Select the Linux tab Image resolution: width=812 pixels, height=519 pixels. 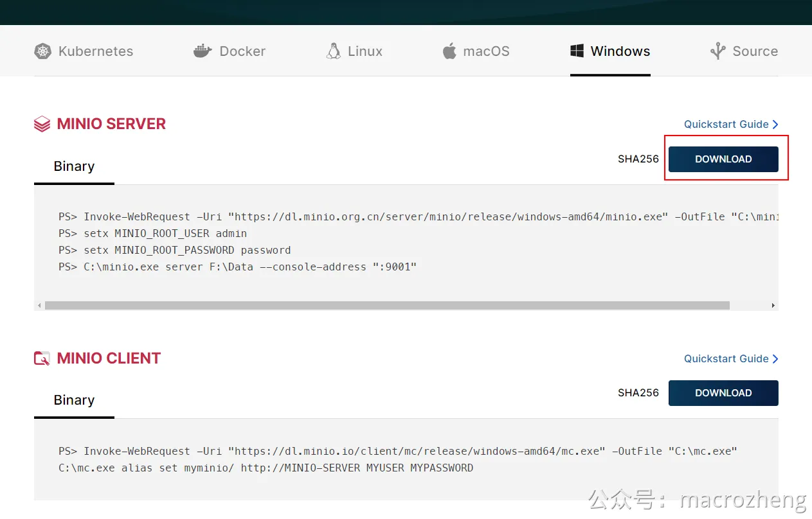coord(354,51)
